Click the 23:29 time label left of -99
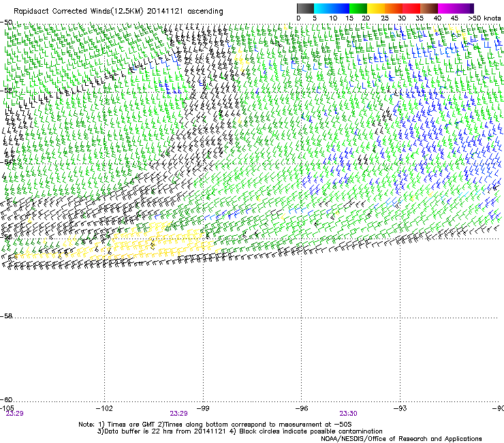504x443 pixels. 178,414
